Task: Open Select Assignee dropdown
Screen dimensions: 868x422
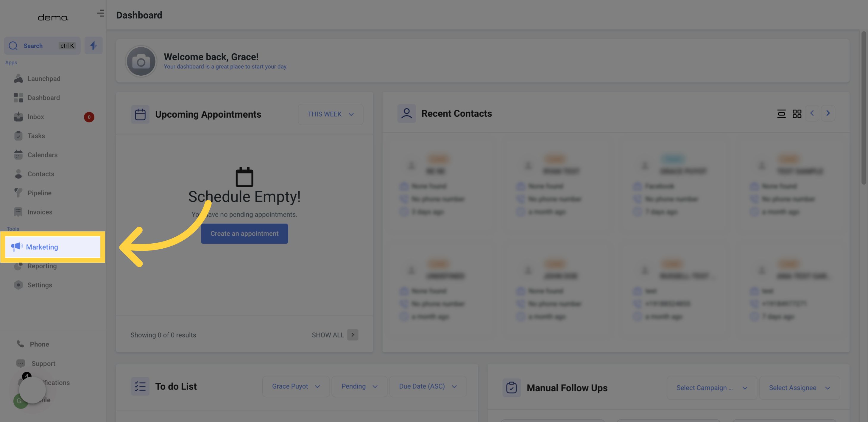Action: (799, 388)
